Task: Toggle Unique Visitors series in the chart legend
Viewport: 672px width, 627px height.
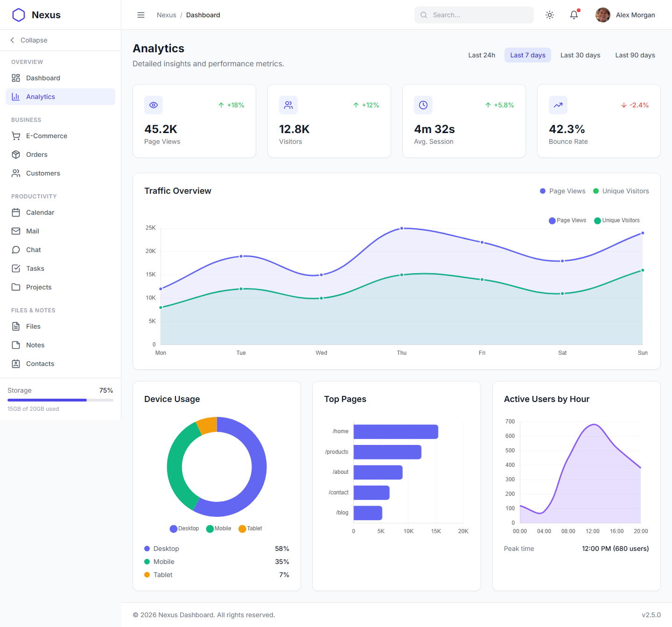Action: [617, 220]
